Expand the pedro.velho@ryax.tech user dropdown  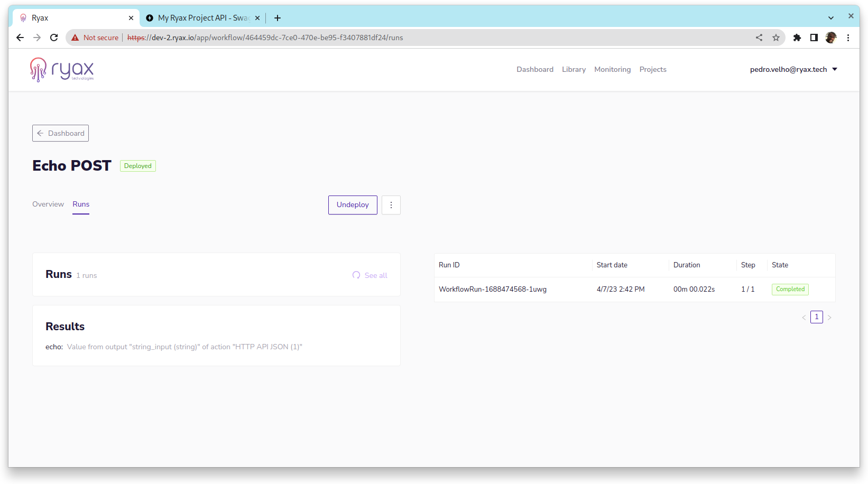point(793,69)
